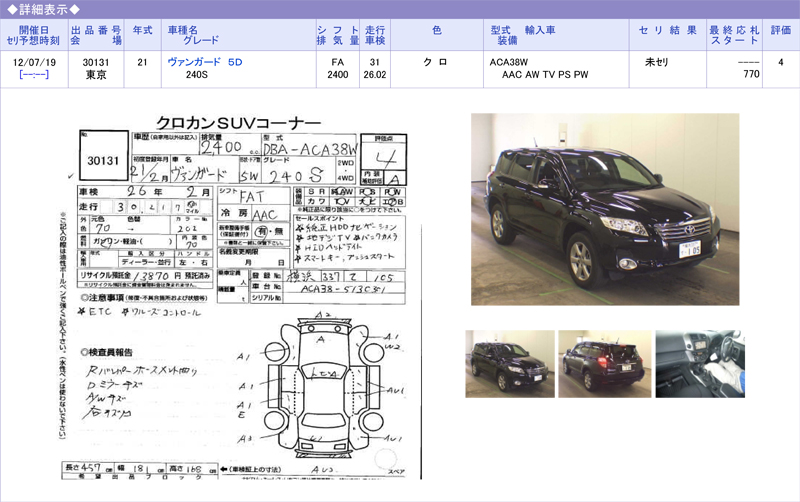Select the grade text 240S
Viewport: 800px width, 502px height.
pyautogui.click(x=197, y=74)
